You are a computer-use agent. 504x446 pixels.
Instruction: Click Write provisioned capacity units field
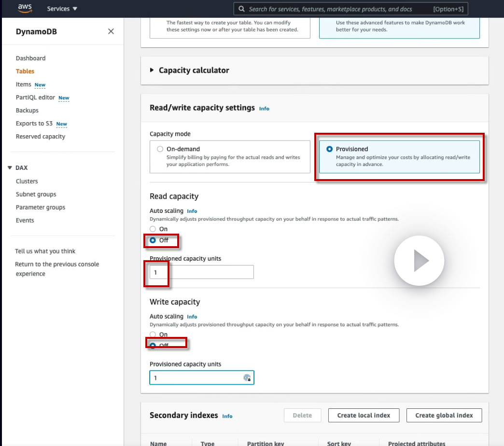click(x=201, y=377)
